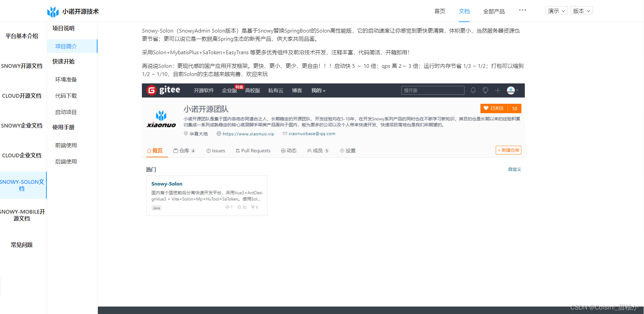Click the Gitee plus create icon
The height and width of the screenshot is (314, 644).
tap(498, 90)
